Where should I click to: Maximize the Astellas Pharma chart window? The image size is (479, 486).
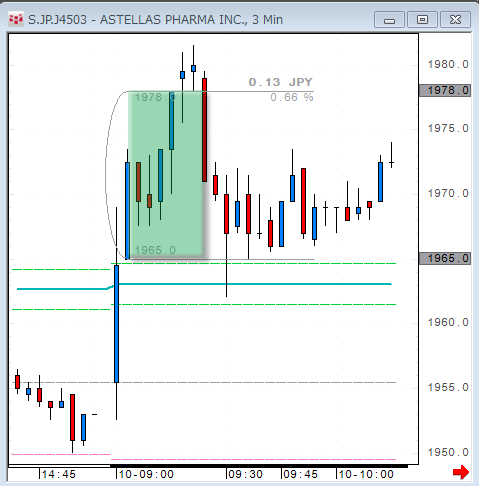point(422,20)
